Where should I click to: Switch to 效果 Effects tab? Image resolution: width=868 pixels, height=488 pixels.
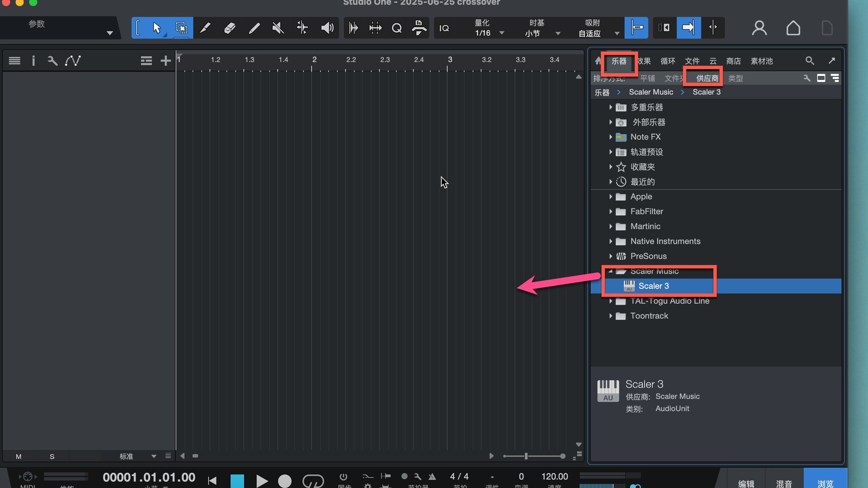[644, 61]
